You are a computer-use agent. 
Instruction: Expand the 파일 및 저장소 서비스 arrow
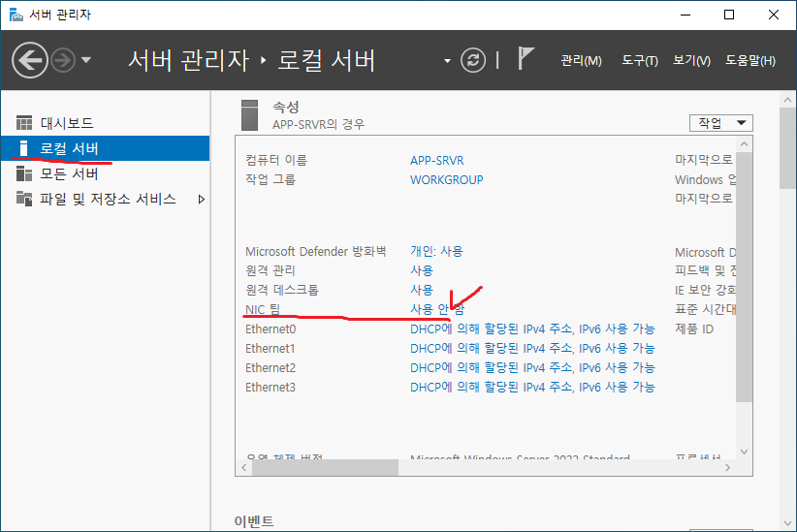coord(202,200)
